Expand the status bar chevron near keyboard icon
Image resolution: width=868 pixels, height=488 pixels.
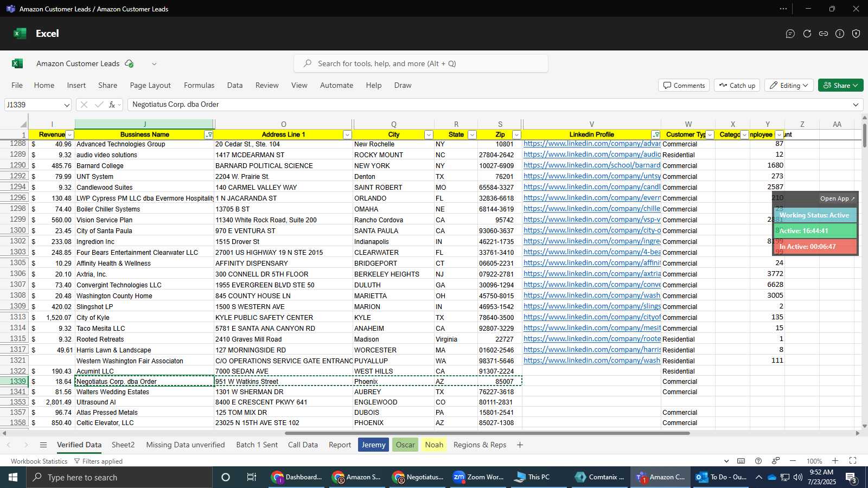(x=726, y=461)
